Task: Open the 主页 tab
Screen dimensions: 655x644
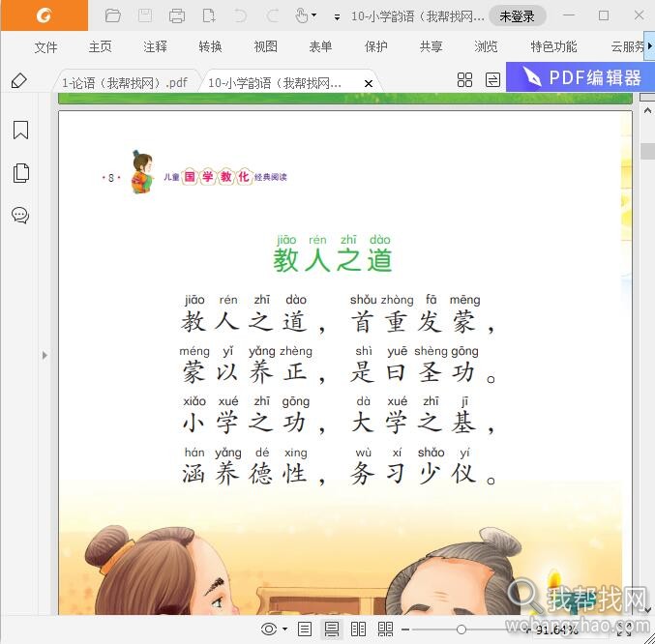Action: pos(101,46)
